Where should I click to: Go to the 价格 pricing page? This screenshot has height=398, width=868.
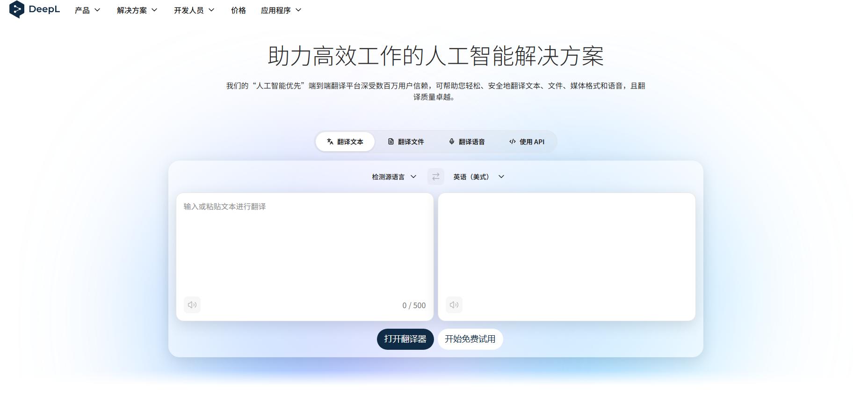239,10
